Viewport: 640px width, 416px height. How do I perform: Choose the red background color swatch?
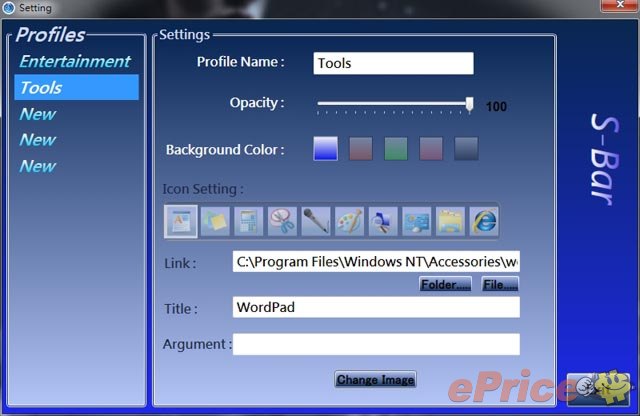pos(361,149)
